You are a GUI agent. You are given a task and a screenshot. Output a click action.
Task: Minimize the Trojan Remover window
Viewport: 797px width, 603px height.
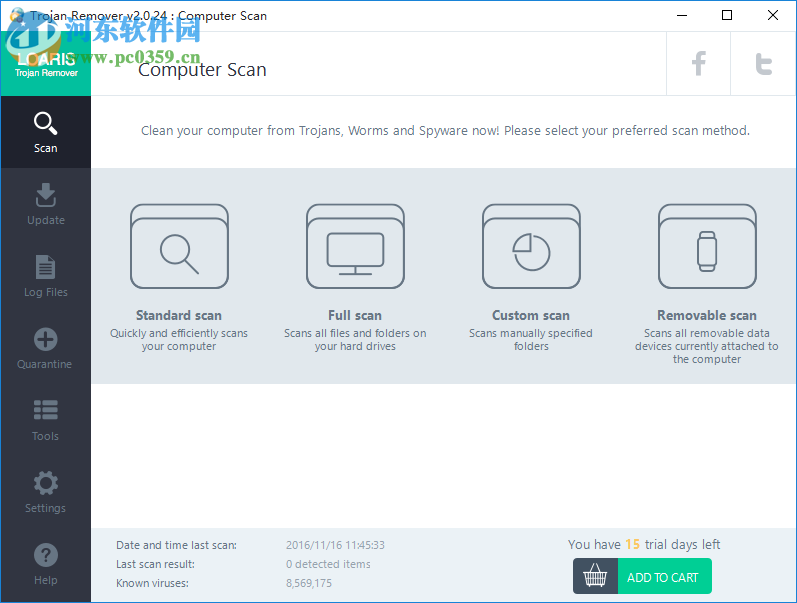click(682, 15)
